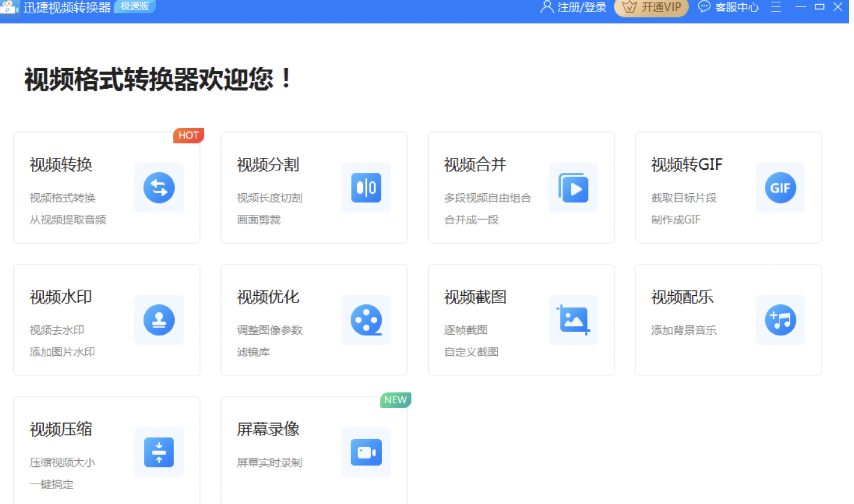
Task: Open the 视频分割 splitting tool icon
Action: click(366, 188)
